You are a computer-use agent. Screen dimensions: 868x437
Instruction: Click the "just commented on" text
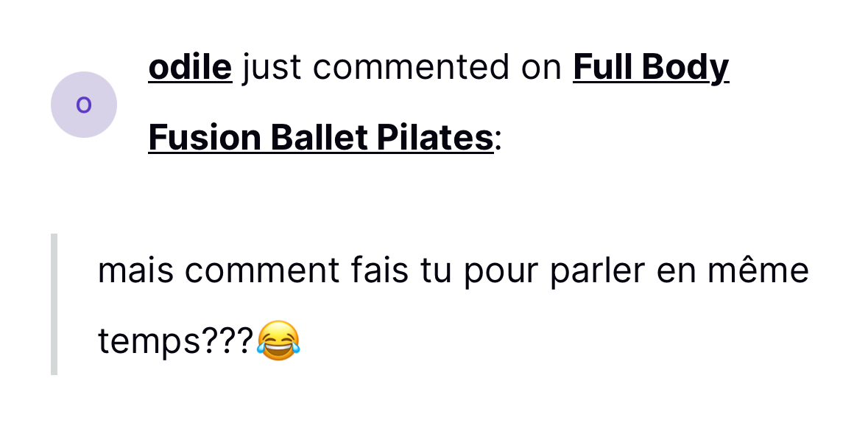(403, 68)
